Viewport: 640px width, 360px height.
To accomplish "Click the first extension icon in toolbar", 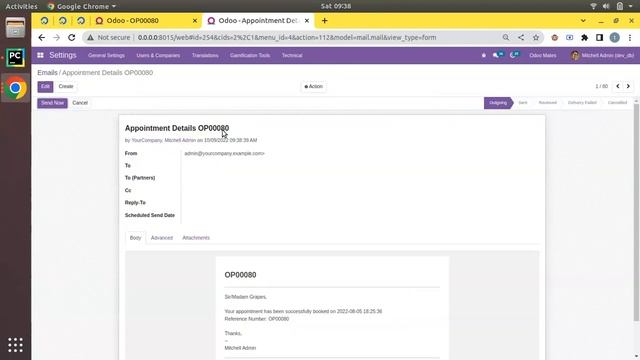I will point(554,38).
